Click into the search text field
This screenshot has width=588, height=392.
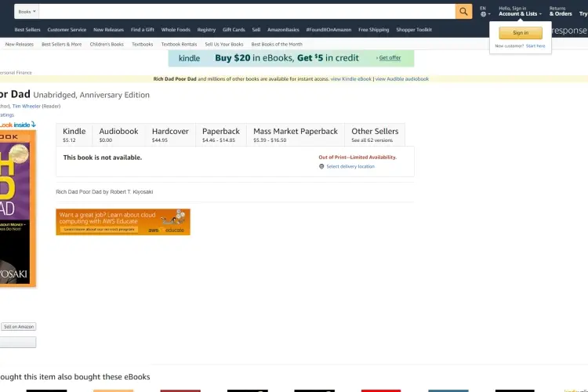pos(247,12)
